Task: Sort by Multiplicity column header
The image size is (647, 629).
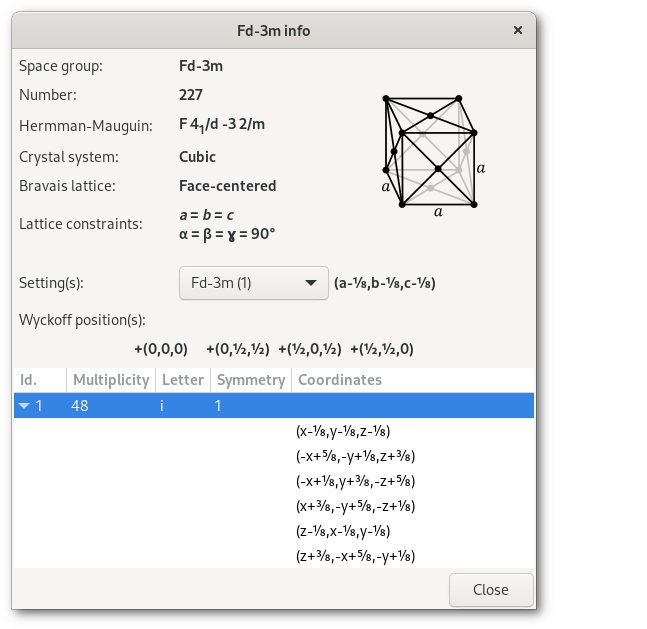Action: 110,380
